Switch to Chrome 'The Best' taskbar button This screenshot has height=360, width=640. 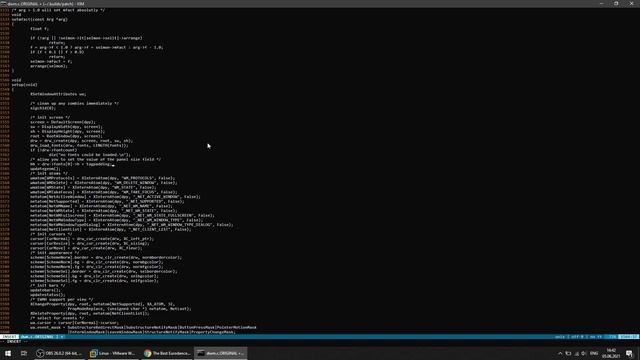pos(167,353)
